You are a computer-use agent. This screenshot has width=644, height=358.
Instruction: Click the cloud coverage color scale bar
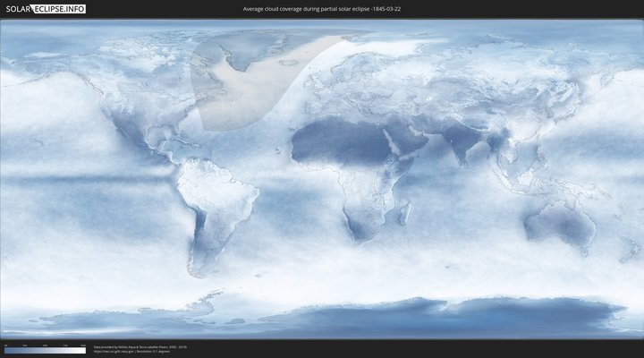[x=45, y=350]
